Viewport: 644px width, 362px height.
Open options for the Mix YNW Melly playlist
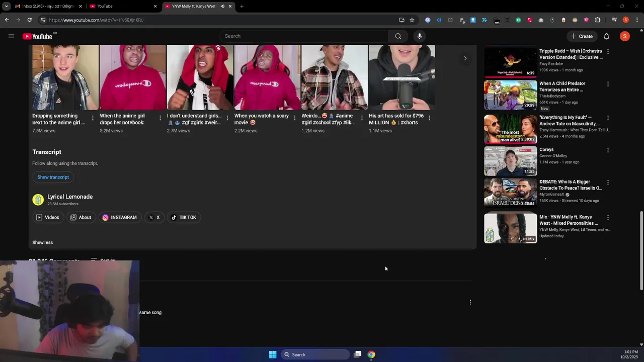click(x=608, y=217)
